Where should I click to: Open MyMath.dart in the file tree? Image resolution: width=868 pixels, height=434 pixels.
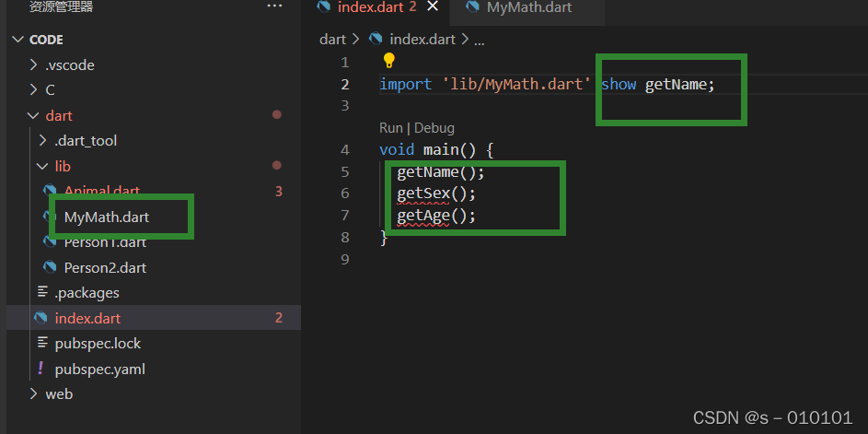[106, 217]
